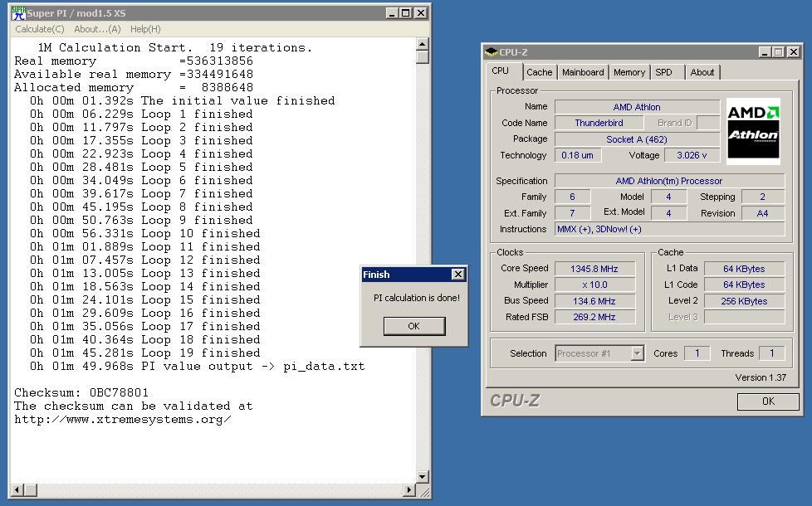Click the horizontal scroll left arrow
Viewport: 812px width, 506px height.
coord(17,489)
